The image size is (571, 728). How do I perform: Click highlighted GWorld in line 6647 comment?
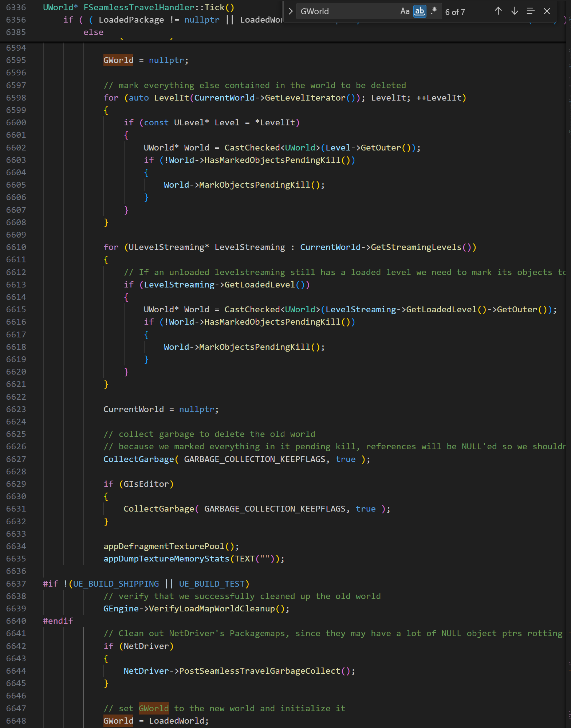click(153, 708)
